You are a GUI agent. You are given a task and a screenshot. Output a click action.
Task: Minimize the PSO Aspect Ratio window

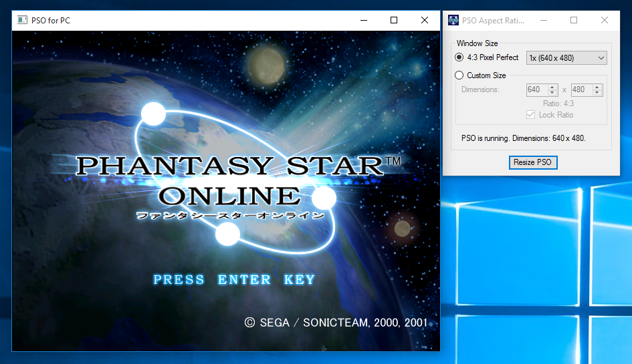544,20
